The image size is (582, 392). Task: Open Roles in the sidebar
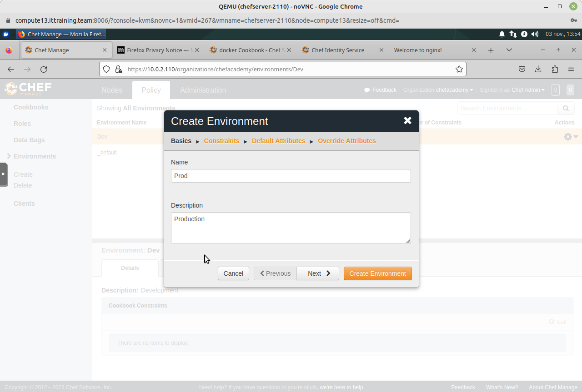[22, 124]
